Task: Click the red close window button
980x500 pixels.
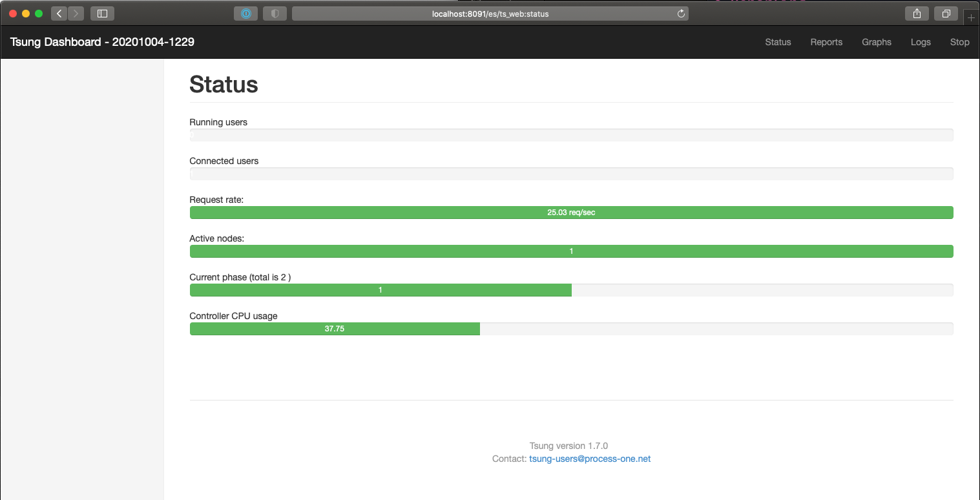Action: pyautogui.click(x=13, y=14)
